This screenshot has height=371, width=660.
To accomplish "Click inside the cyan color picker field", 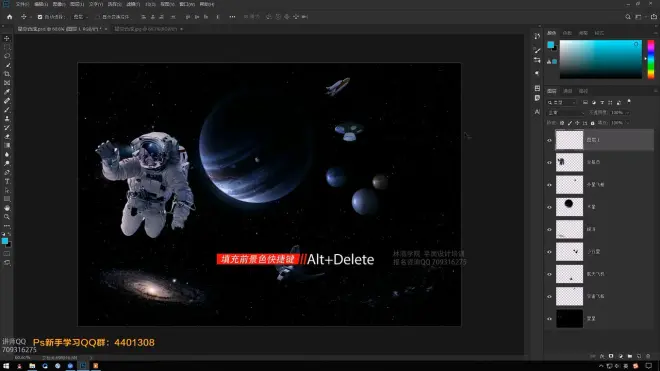I will coord(601,59).
